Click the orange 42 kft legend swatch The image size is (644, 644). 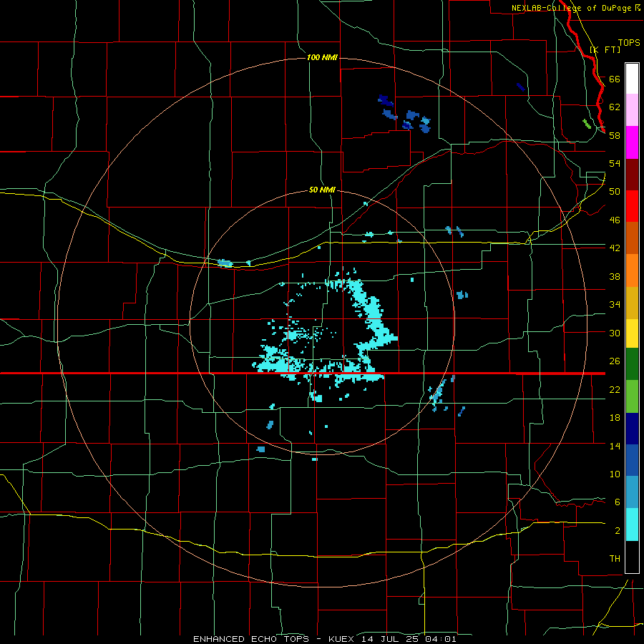click(x=632, y=270)
